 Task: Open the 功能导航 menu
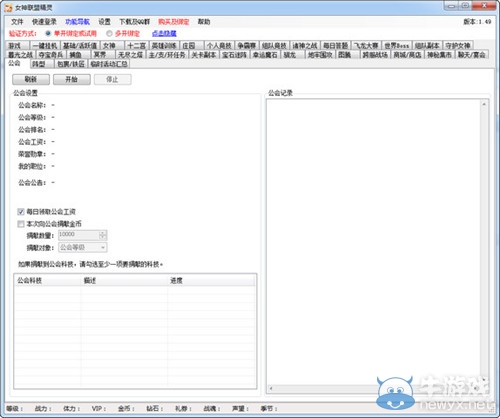tap(77, 22)
